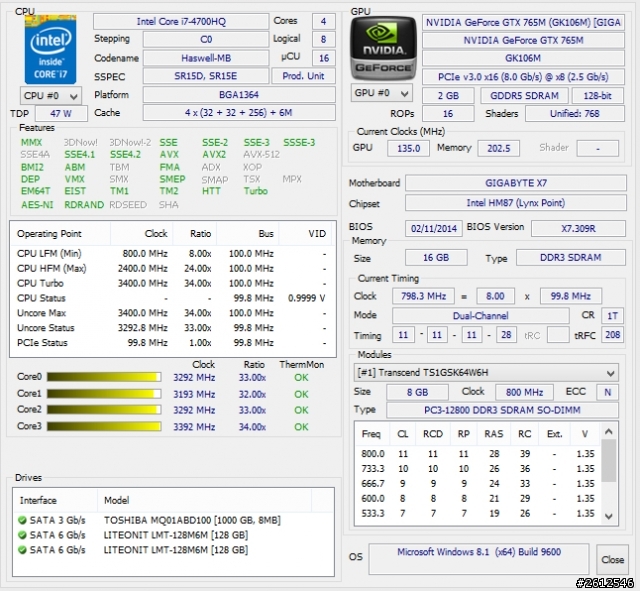
Task: Select the TOSHIBA MQ01ABD100 drive row
Action: [x=173, y=520]
